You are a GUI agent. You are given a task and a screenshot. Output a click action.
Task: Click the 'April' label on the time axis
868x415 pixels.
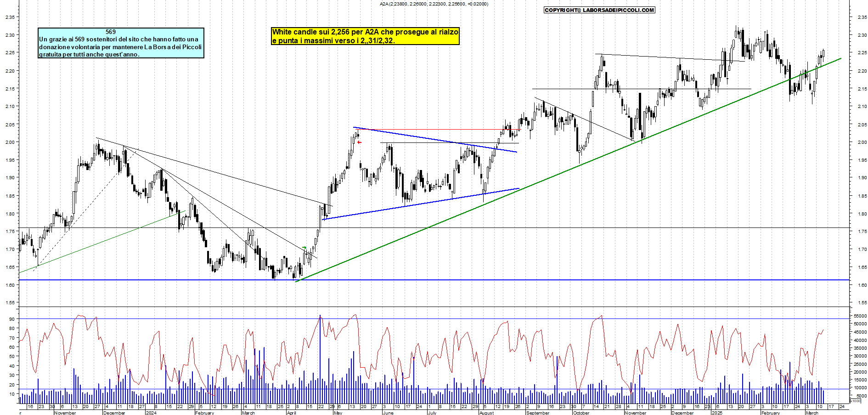coord(292,413)
